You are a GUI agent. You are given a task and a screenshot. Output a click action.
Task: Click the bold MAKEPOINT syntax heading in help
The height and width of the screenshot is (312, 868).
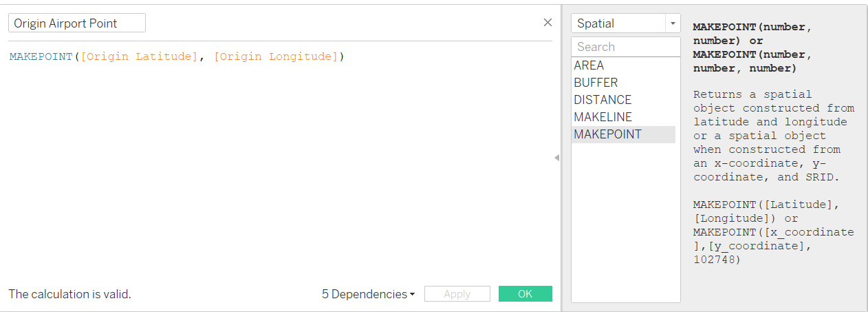tap(752, 48)
